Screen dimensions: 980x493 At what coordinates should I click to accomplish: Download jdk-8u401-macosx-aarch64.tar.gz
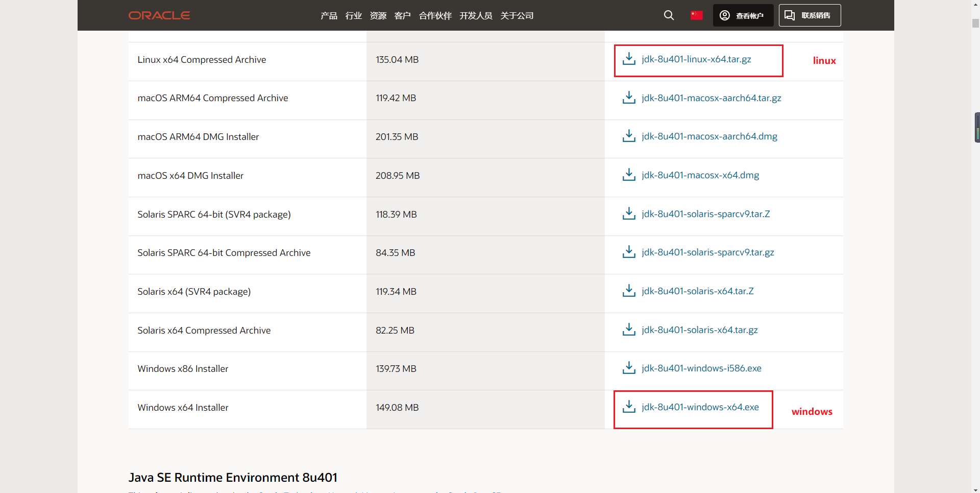click(712, 98)
